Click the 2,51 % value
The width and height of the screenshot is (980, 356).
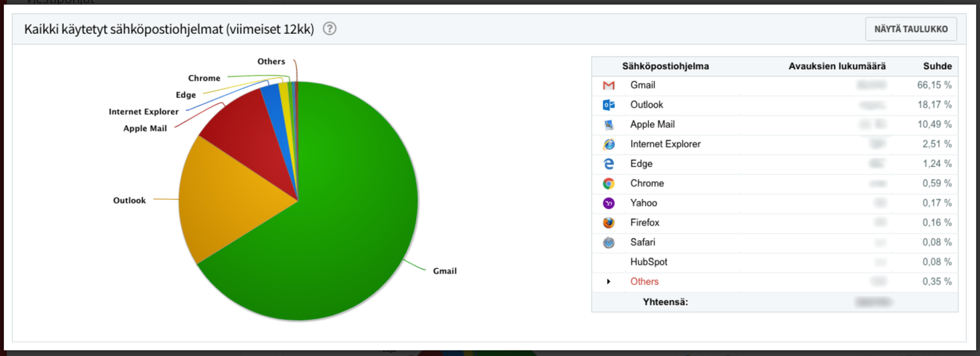[937, 144]
